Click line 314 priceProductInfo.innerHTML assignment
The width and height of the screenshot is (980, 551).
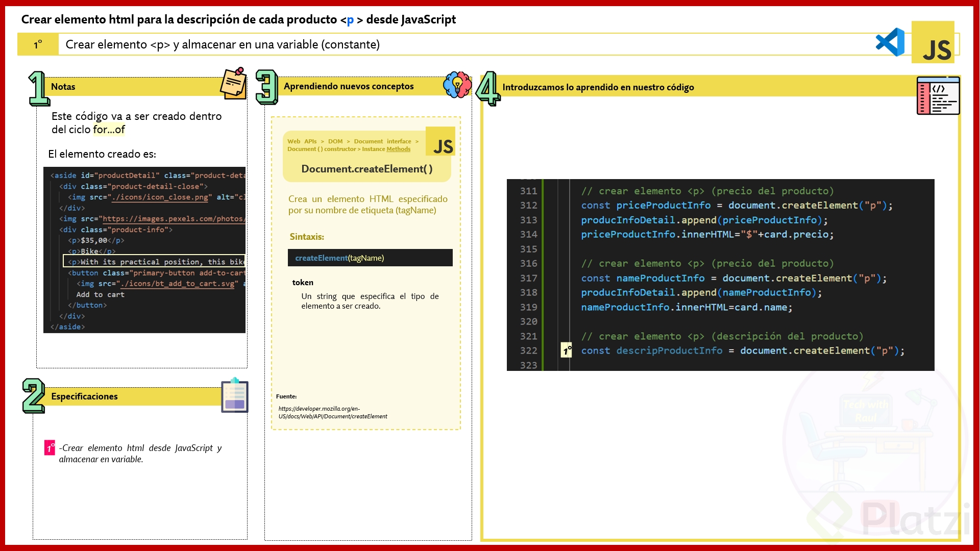707,234
